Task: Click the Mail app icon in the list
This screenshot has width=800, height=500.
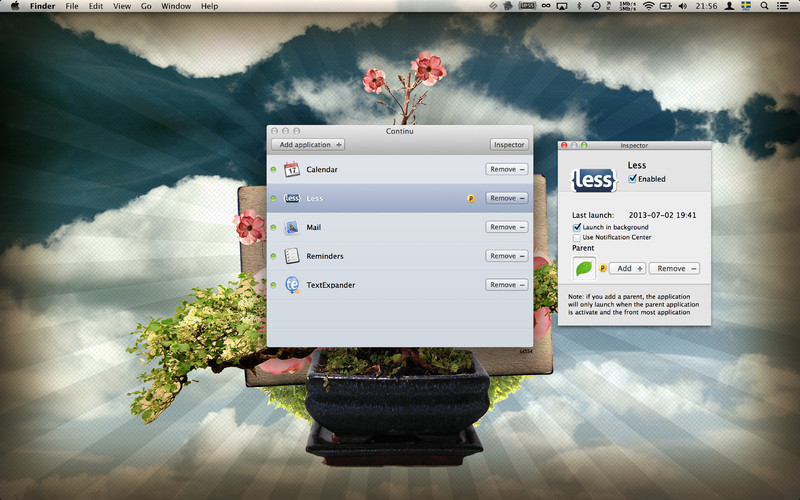Action: 292,227
